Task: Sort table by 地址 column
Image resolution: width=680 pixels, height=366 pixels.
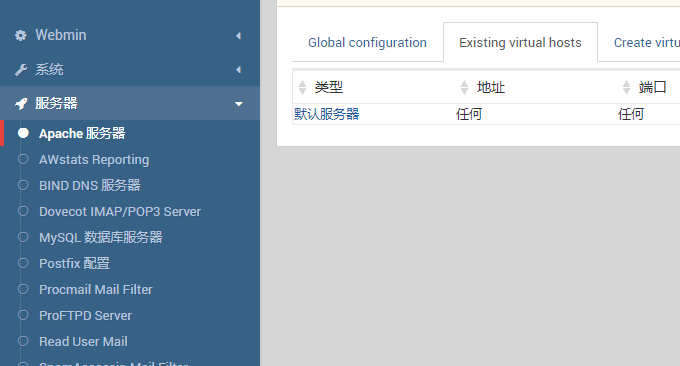Action: point(464,87)
